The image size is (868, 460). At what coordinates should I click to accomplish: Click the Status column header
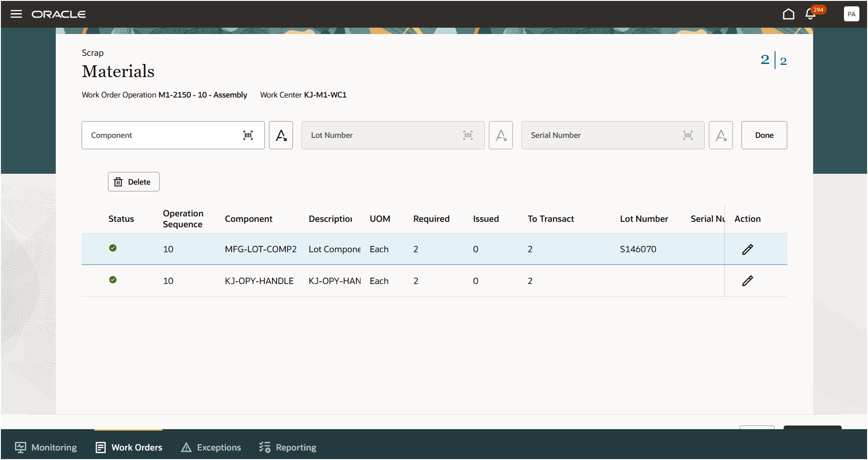point(121,219)
